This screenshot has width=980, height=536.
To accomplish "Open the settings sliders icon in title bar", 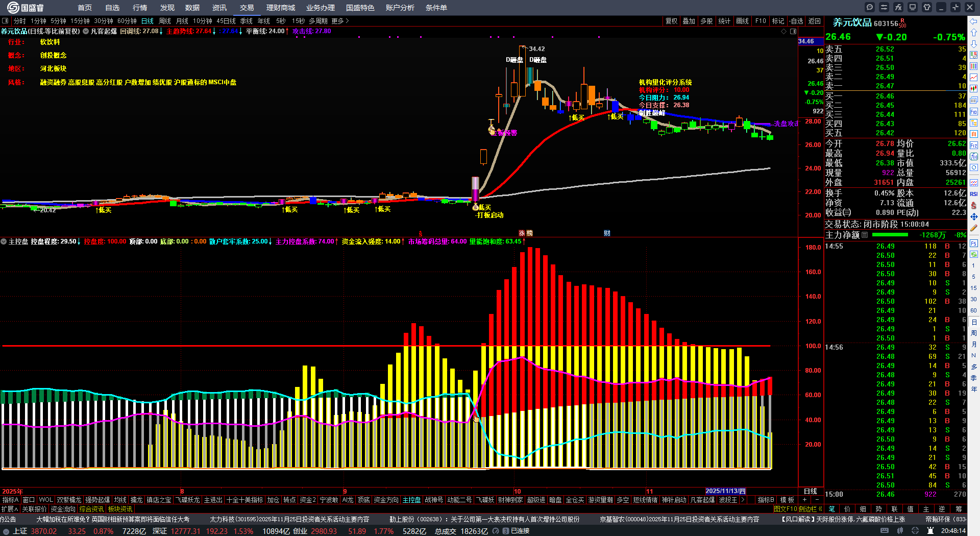I will (x=884, y=7).
